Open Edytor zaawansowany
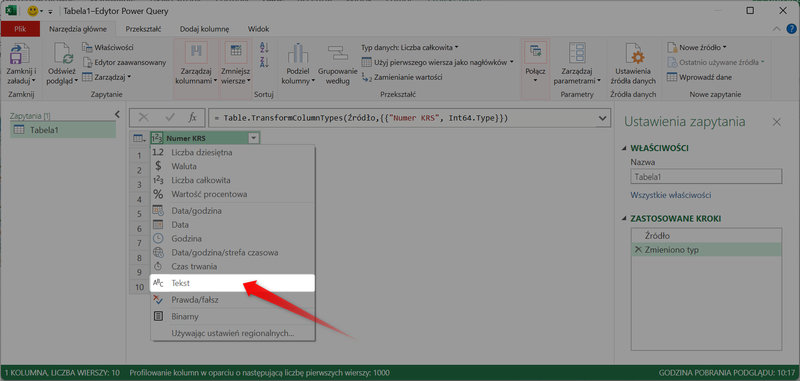The width and height of the screenshot is (800, 381). pos(124,62)
